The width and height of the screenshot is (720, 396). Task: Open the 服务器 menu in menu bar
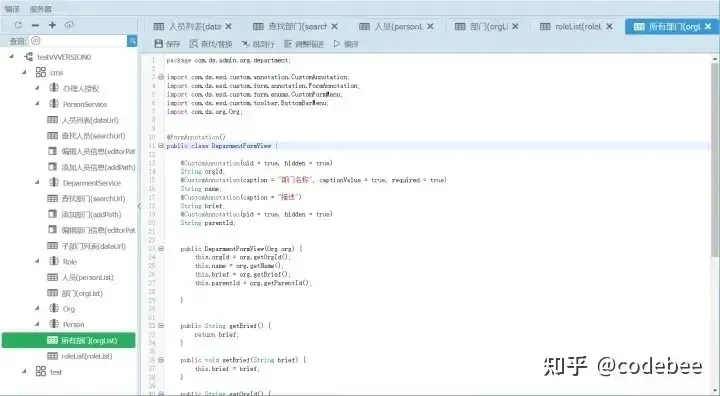tap(40, 9)
